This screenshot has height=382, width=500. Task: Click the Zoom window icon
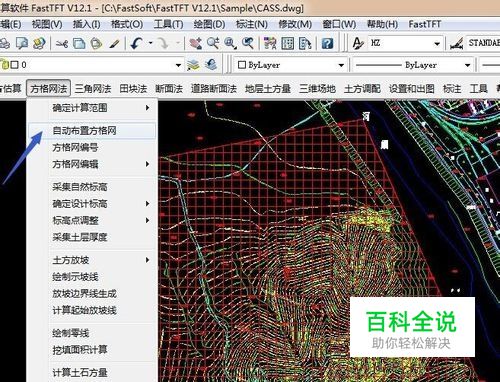[x=230, y=43]
